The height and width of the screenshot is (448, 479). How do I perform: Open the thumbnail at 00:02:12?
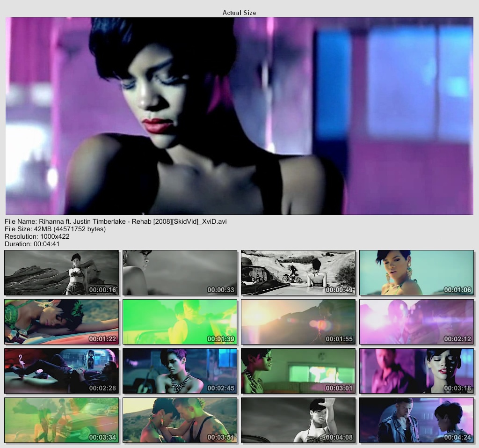click(417, 322)
